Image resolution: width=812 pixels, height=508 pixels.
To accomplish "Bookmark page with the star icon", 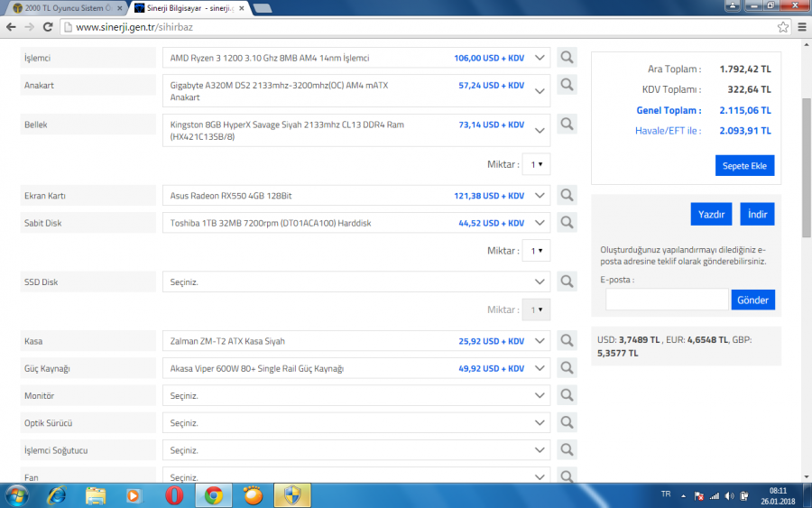I will (783, 27).
